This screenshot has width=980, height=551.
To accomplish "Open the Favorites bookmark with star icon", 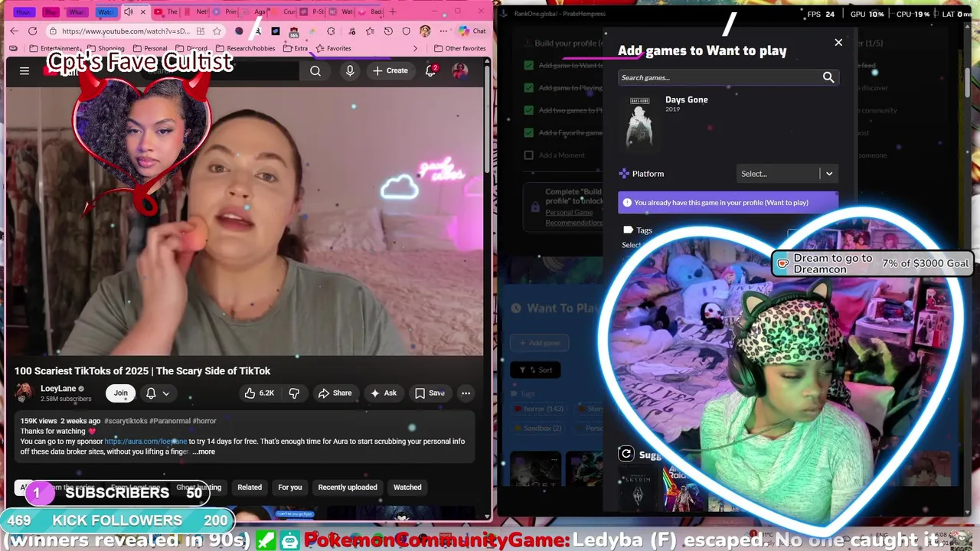I will pos(334,48).
